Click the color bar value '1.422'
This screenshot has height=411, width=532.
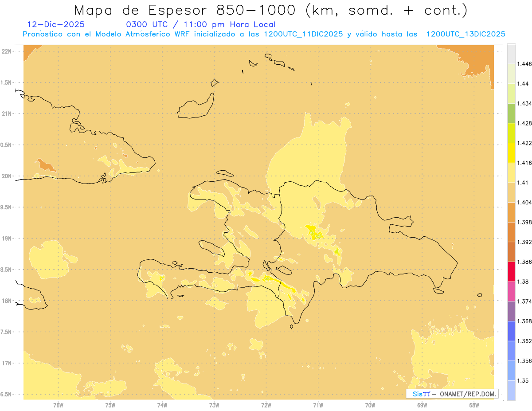pyautogui.click(x=524, y=143)
